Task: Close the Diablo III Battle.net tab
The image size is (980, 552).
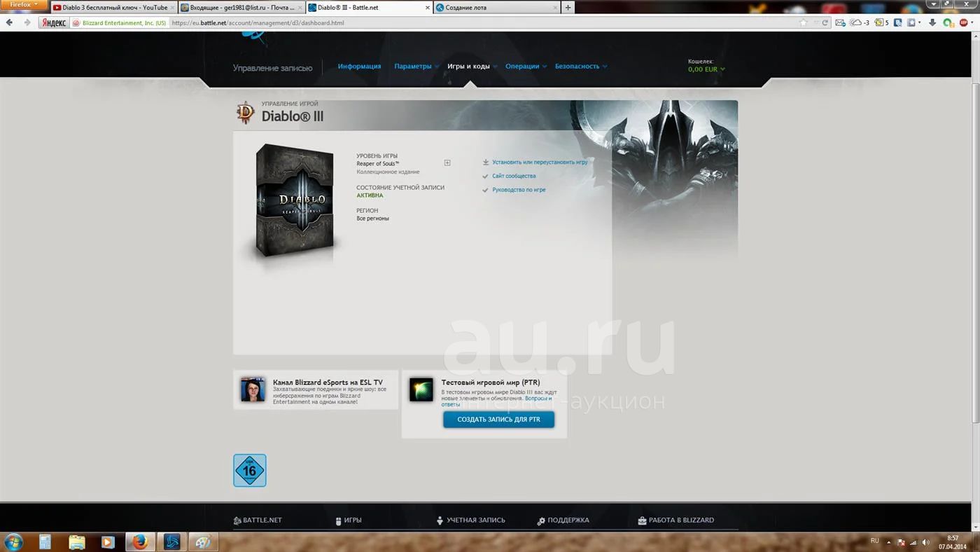Action: pos(428,8)
